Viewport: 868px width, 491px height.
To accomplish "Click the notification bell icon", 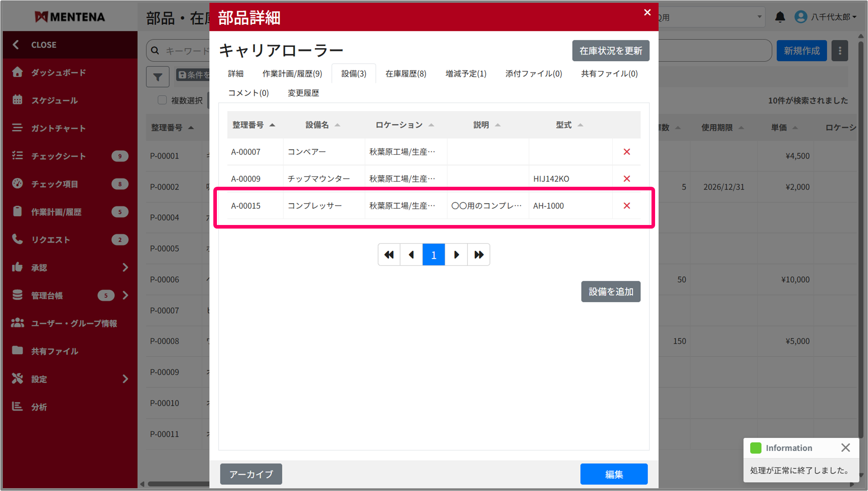I will coord(780,17).
